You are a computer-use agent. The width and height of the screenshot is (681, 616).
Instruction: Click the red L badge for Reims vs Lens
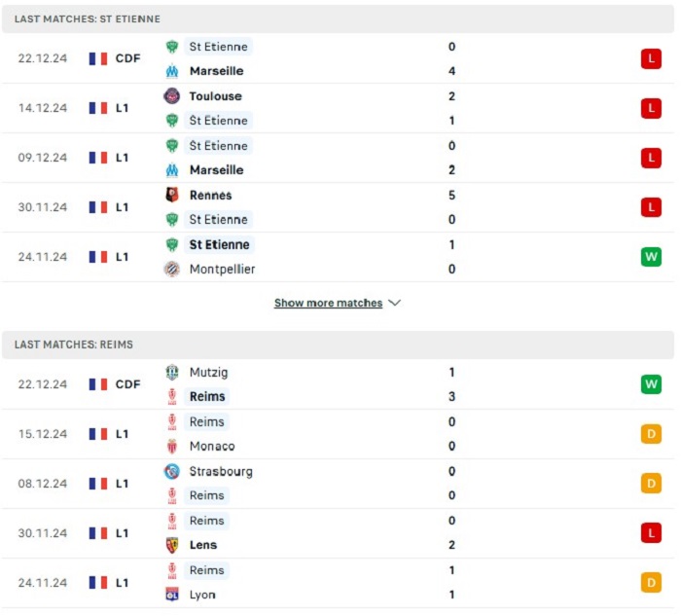(x=651, y=533)
